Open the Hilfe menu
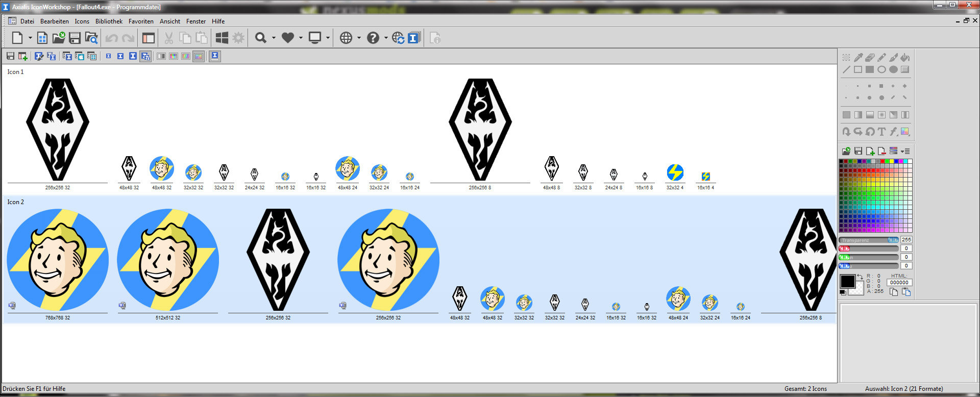The image size is (980, 397). coord(218,21)
